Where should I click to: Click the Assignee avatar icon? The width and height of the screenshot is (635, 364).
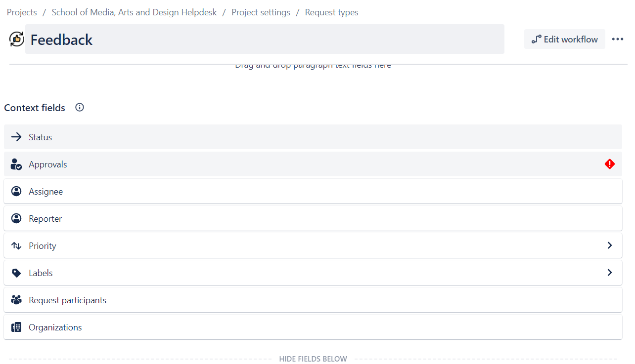[x=16, y=191]
